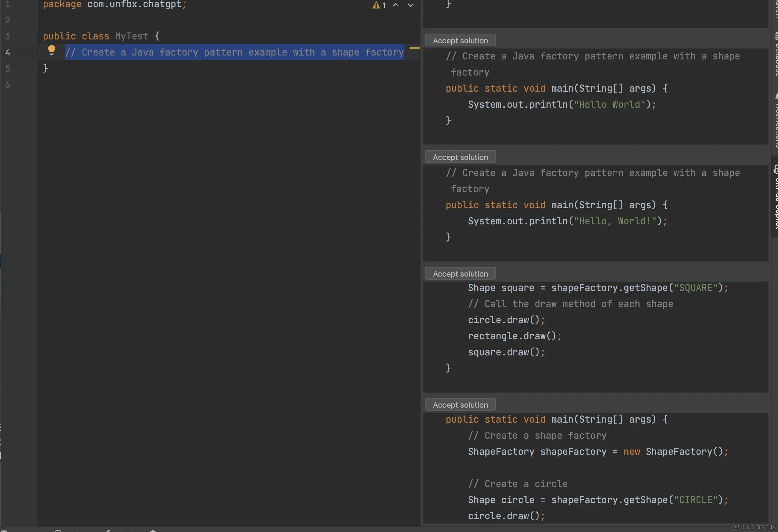Screen dimensions: 778x532
Task: Click line number 3 in gutter
Action: tap(8, 36)
